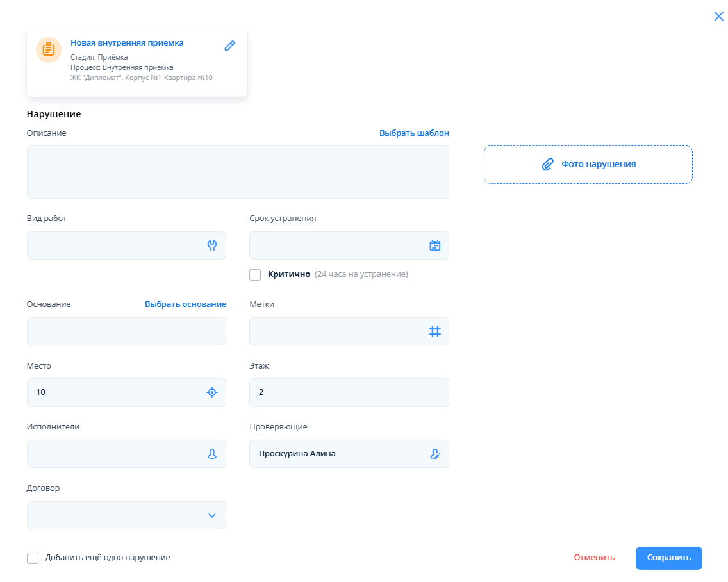
Task: Click the hashtag icon in Метки field
Action: coord(435,331)
